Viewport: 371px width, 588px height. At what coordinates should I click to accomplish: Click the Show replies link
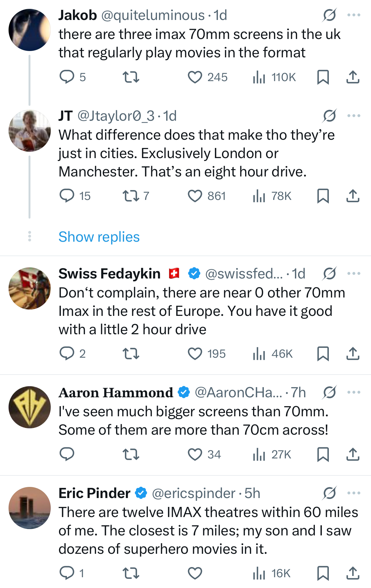(x=99, y=237)
